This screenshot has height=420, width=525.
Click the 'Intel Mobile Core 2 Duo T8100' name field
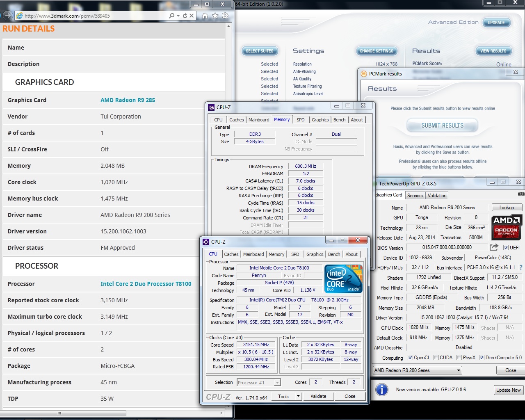(279, 268)
